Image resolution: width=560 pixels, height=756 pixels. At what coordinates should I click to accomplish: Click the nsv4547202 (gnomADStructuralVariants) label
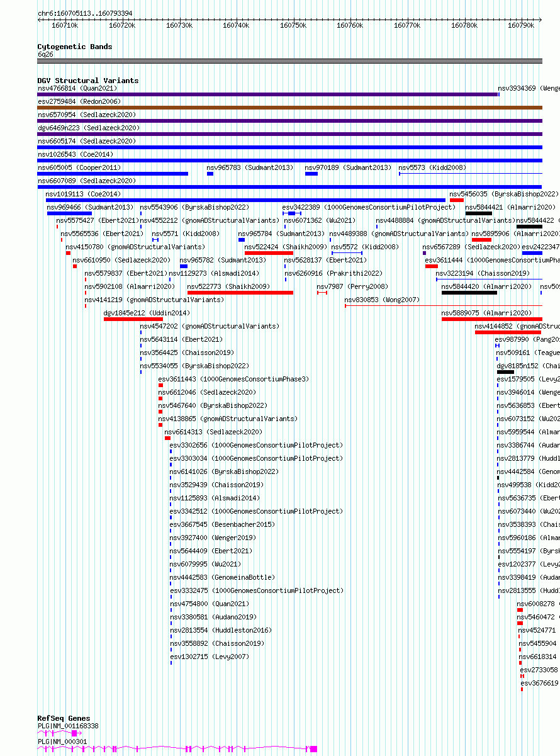tap(210, 326)
